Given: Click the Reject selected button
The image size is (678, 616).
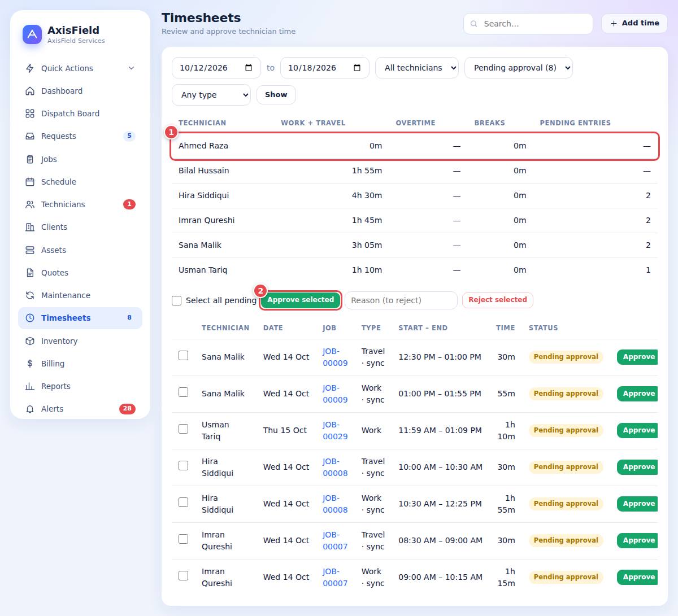Looking at the screenshot, I should click(498, 300).
